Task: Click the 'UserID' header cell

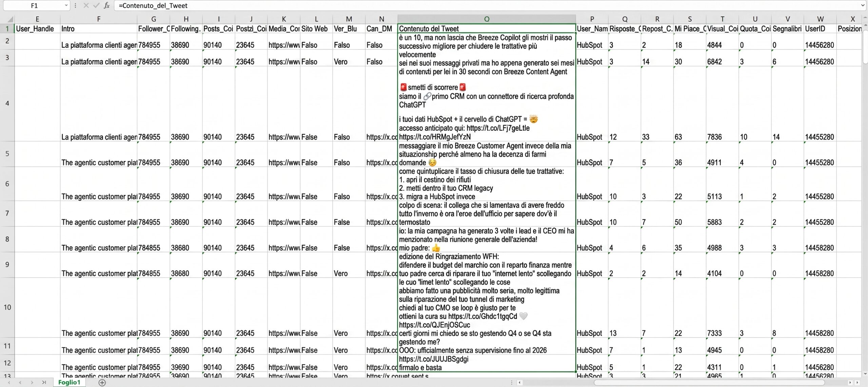Action: tap(820, 28)
